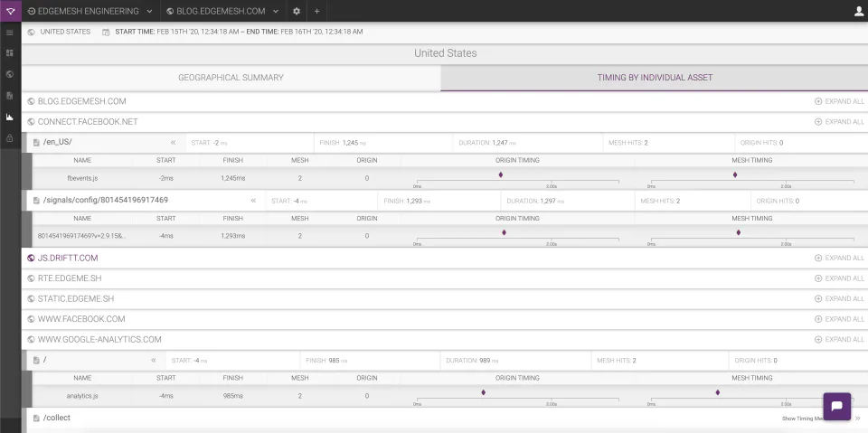This screenshot has height=433, width=868.
Task: Click the plus icon to add a tab
Action: click(316, 11)
